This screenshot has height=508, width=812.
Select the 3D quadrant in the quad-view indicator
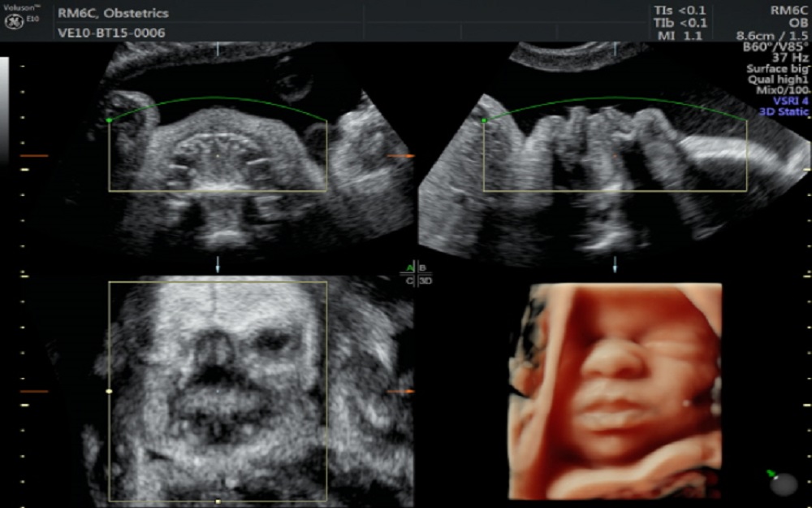tap(425, 281)
